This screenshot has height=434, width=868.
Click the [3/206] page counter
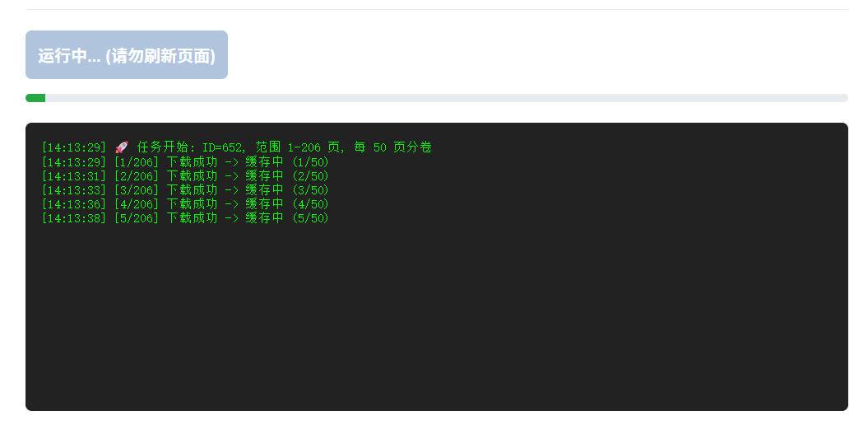tap(136, 190)
